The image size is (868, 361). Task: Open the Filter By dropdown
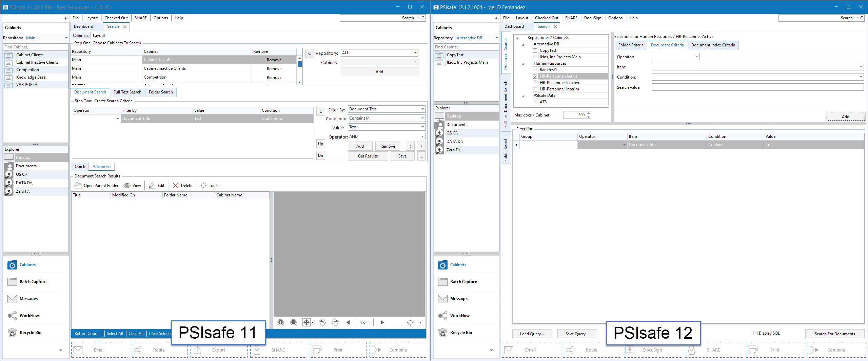(422, 109)
